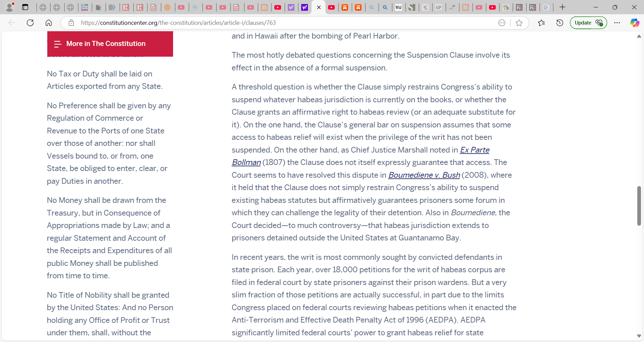This screenshot has height=342, width=644.
Task: Open the Ex Parte link
Action: point(475,150)
